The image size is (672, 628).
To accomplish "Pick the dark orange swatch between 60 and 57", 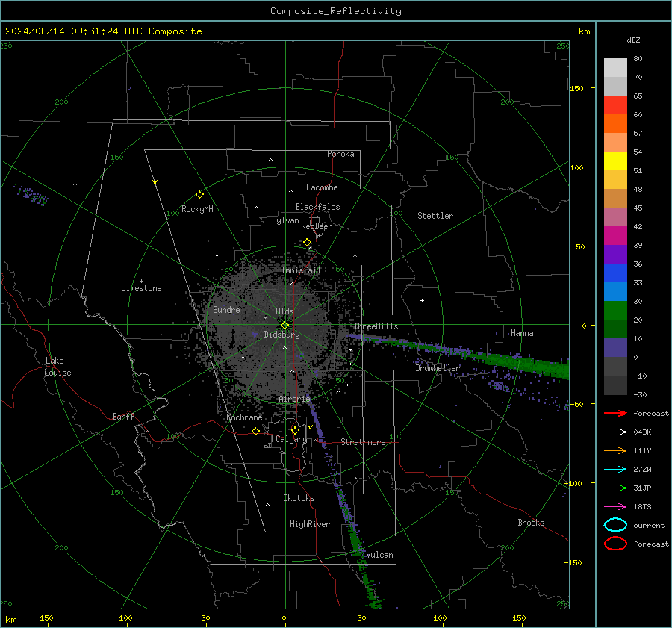I will 615,123.
